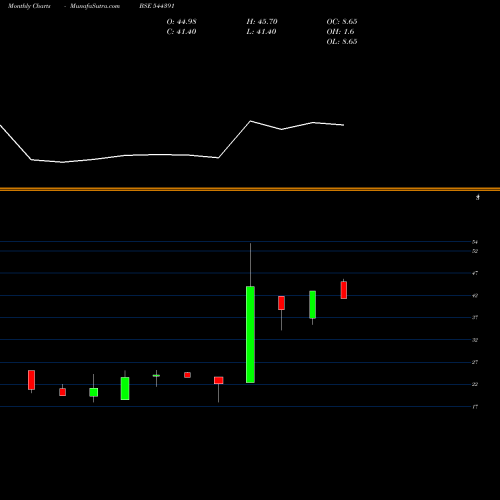Click the 'OC: 8.65' statistic
Image resolution: width=500 pixels, height=500 pixels.
click(342, 22)
